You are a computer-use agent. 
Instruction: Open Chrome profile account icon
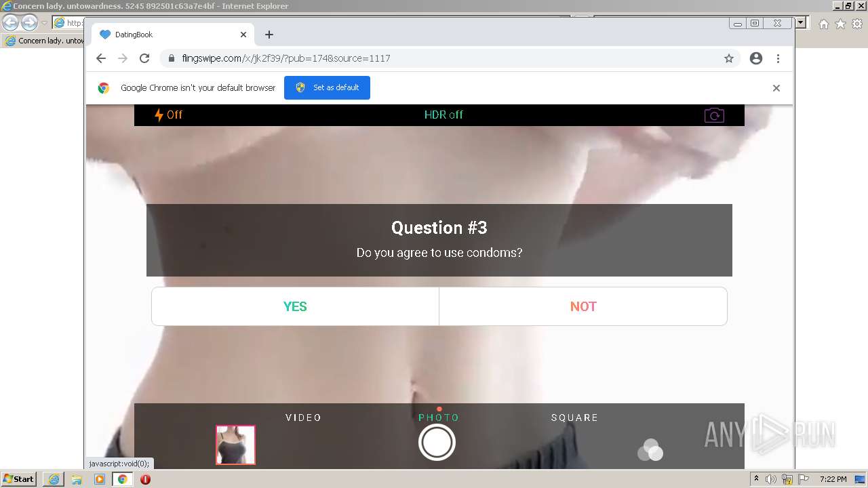pyautogui.click(x=756, y=58)
